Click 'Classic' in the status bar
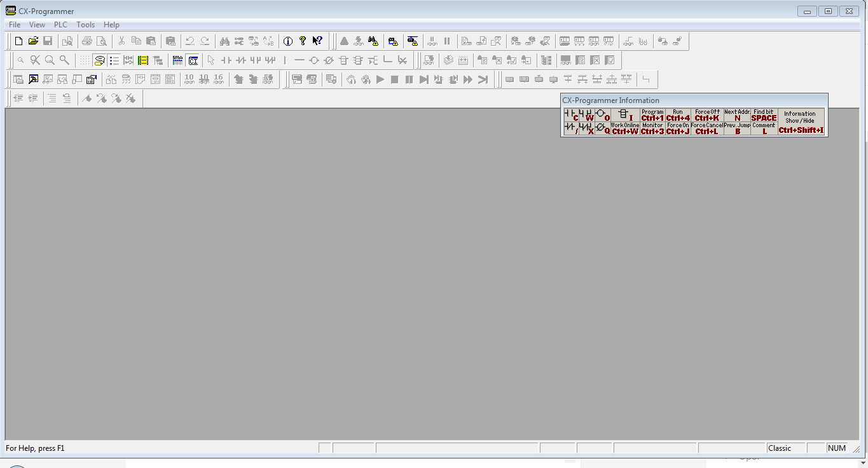Screen dimensions: 868x468 [x=780, y=448]
